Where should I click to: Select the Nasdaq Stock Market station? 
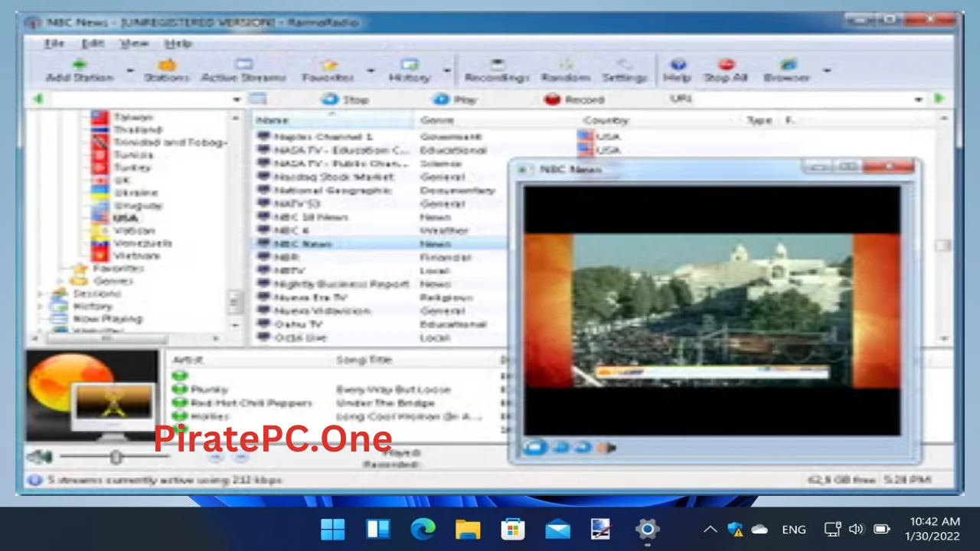[333, 177]
